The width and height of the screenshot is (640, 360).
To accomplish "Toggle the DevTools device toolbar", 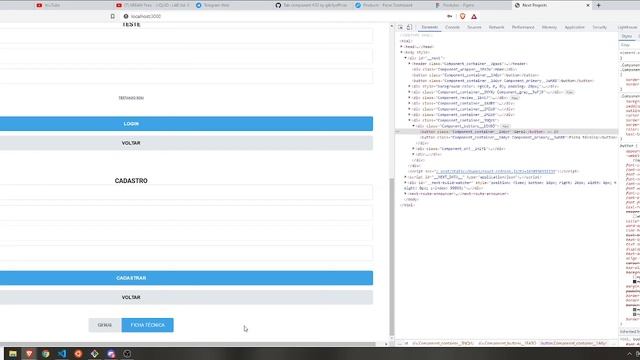I will pyautogui.click(x=409, y=27).
